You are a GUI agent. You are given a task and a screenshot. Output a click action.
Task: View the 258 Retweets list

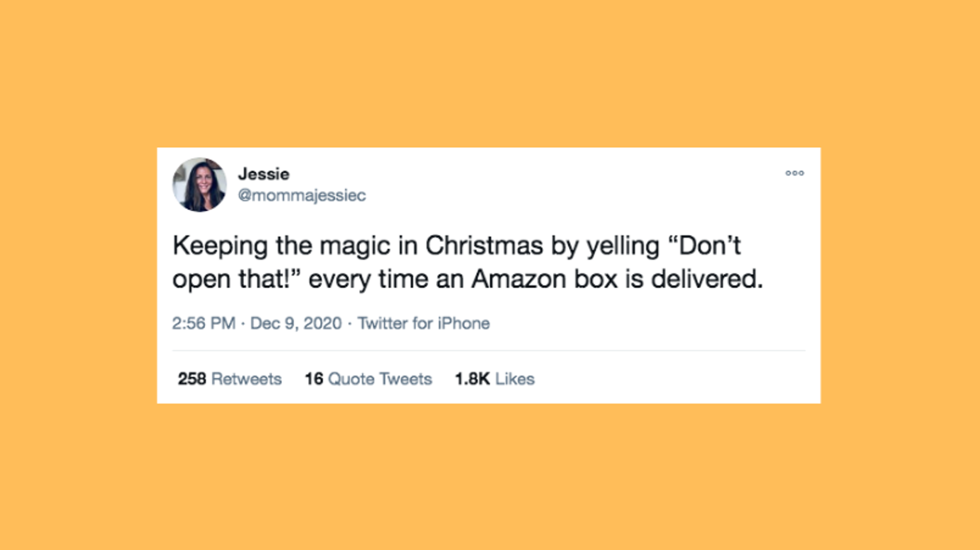tap(229, 379)
